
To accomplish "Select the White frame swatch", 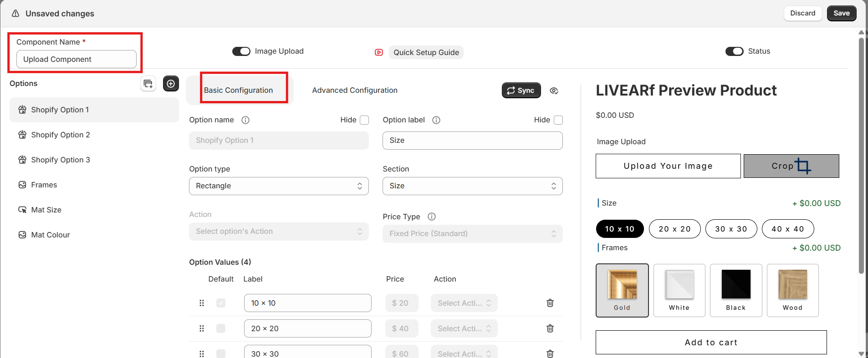I will pos(679,290).
